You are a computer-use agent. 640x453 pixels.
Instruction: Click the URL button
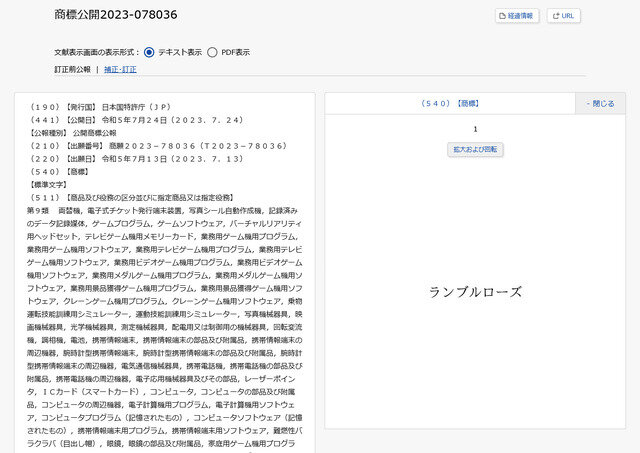564,16
